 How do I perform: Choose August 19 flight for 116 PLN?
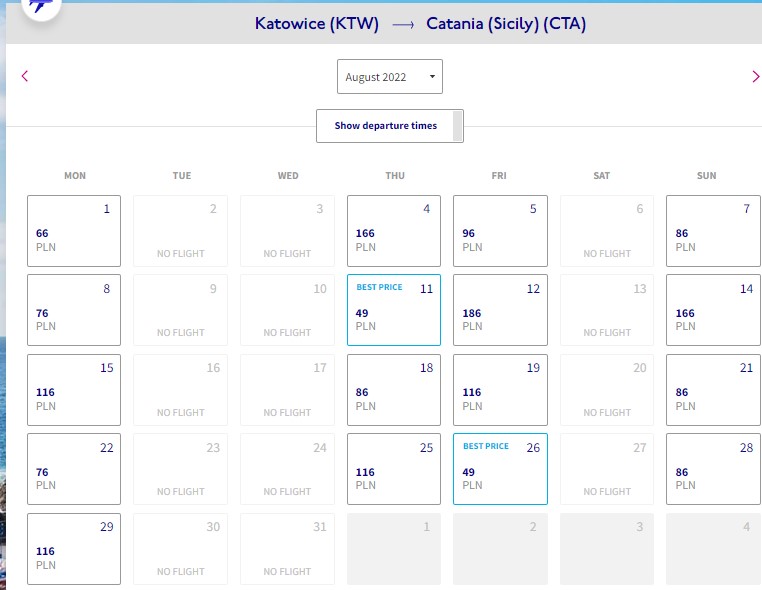[x=500, y=390]
